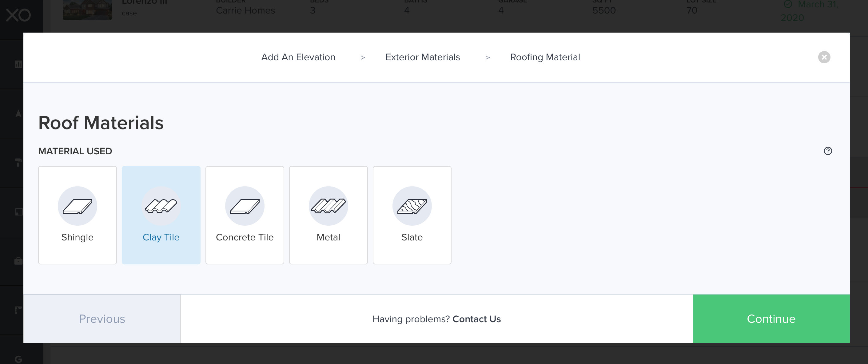868x364 pixels.
Task: Open the Roofing Material breadcrumb step
Action: point(545,57)
